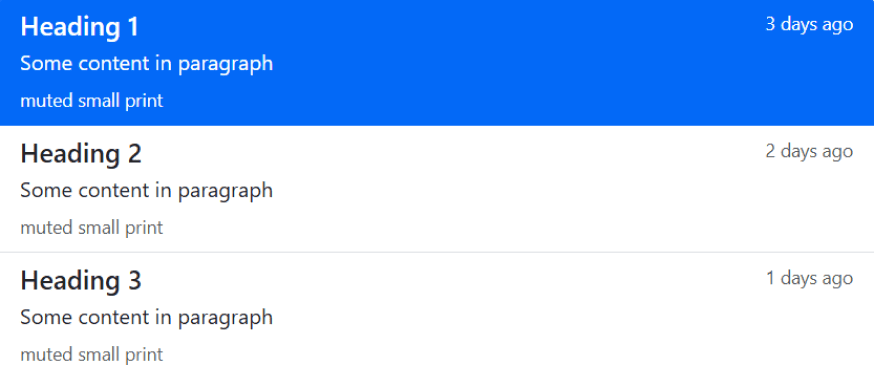Click the '1 days ago' timestamp
The image size is (874, 368).
point(809,279)
